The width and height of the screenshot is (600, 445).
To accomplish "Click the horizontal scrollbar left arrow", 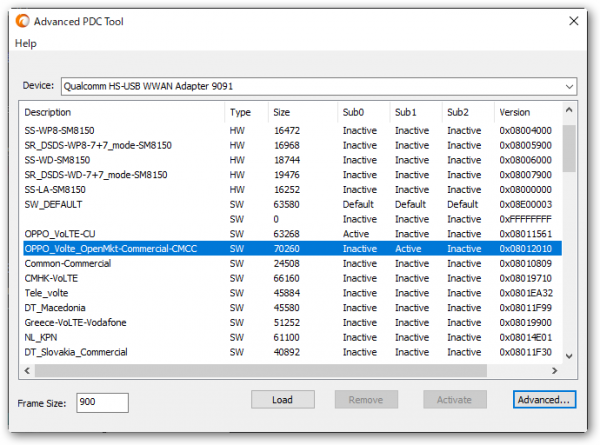I will 27,371.
